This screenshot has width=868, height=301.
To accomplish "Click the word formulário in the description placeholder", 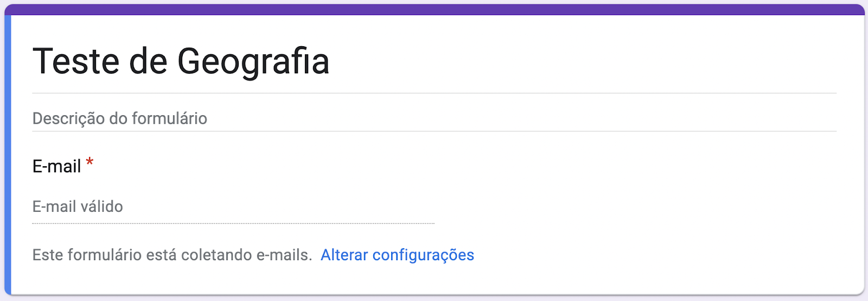I will (169, 118).
